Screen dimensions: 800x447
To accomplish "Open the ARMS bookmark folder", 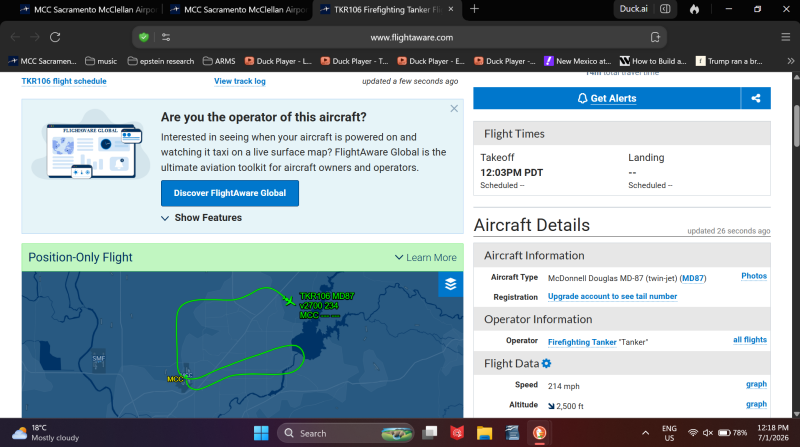I will [219, 61].
